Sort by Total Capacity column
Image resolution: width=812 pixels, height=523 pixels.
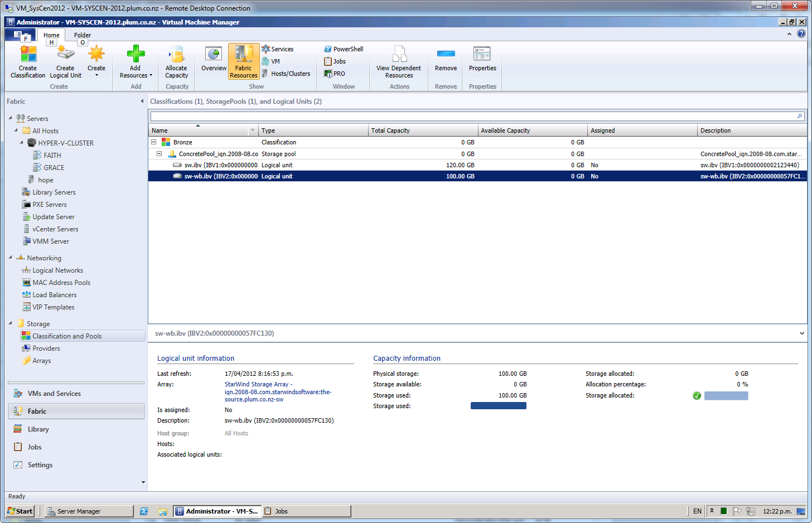tap(423, 130)
